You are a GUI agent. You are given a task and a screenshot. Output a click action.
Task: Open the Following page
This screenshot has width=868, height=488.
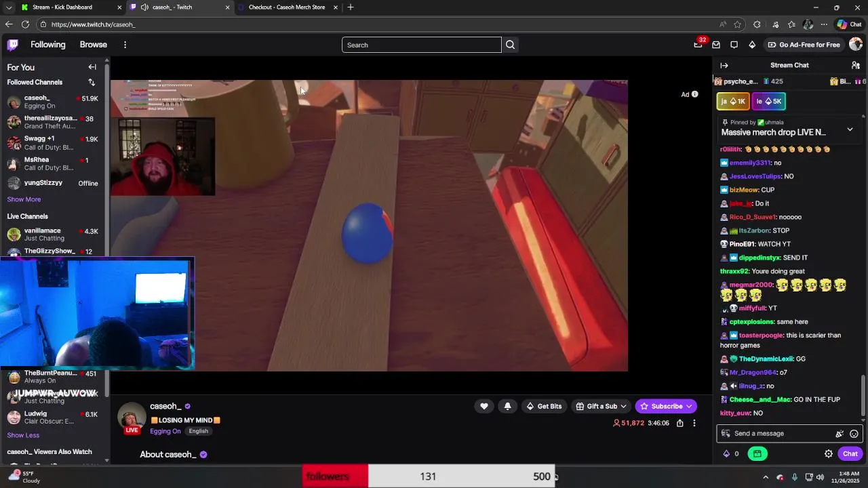click(48, 45)
